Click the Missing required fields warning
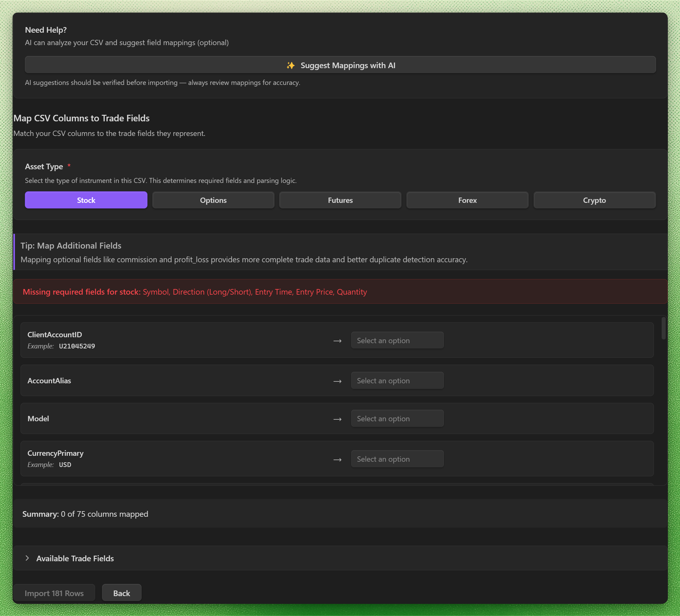 tap(340, 292)
